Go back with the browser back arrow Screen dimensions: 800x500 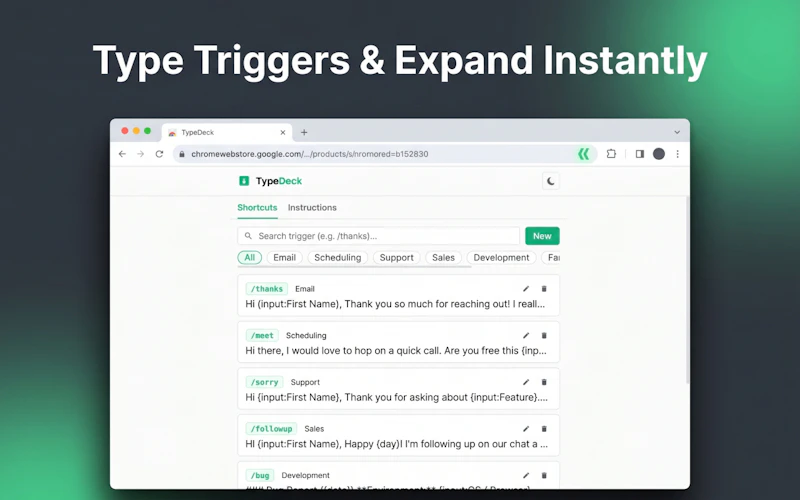tap(122, 154)
